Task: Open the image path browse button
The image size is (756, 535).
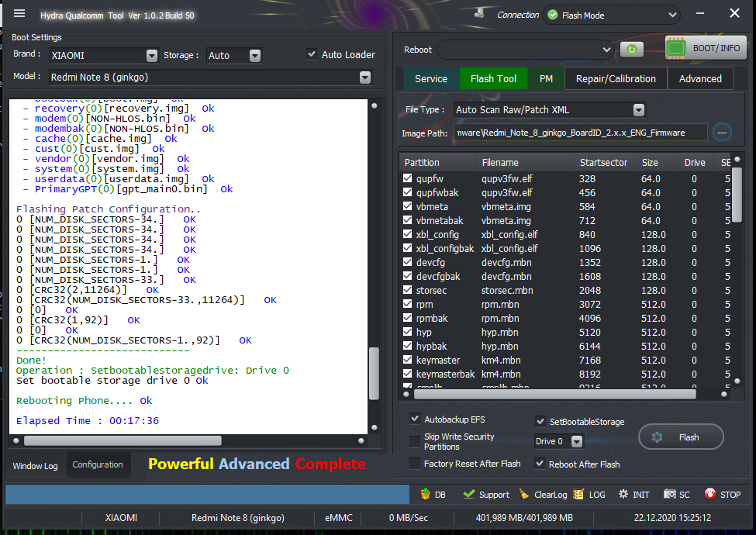Action: 722,133
